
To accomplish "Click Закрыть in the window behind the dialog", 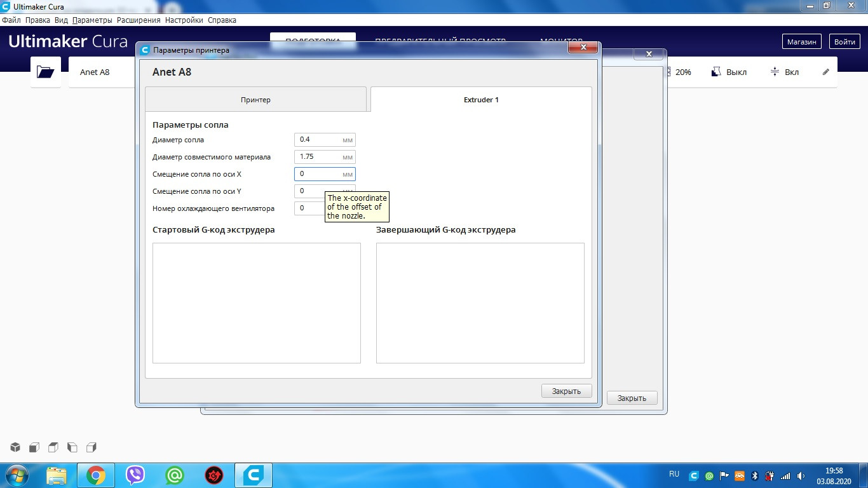I will (632, 398).
